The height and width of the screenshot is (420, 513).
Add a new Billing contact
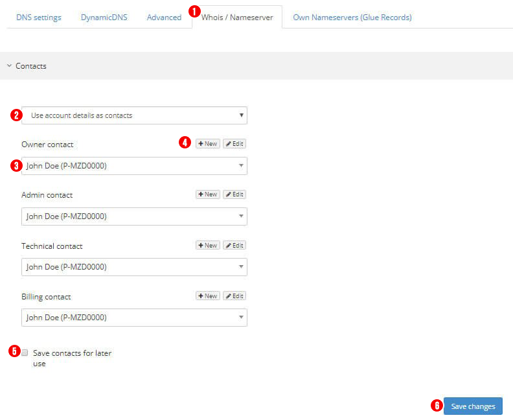208,296
